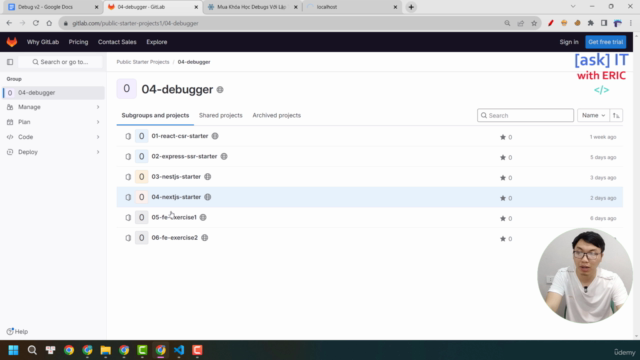Open Explore in the top navigation

(x=157, y=42)
